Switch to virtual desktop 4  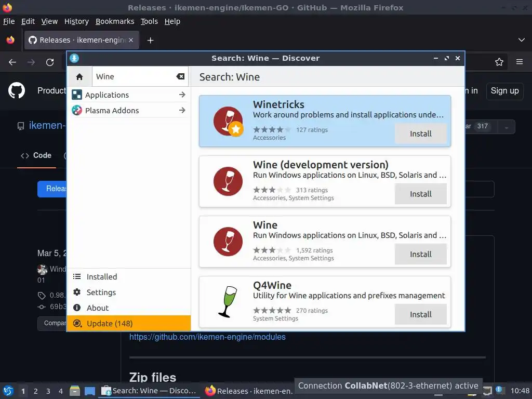click(61, 391)
